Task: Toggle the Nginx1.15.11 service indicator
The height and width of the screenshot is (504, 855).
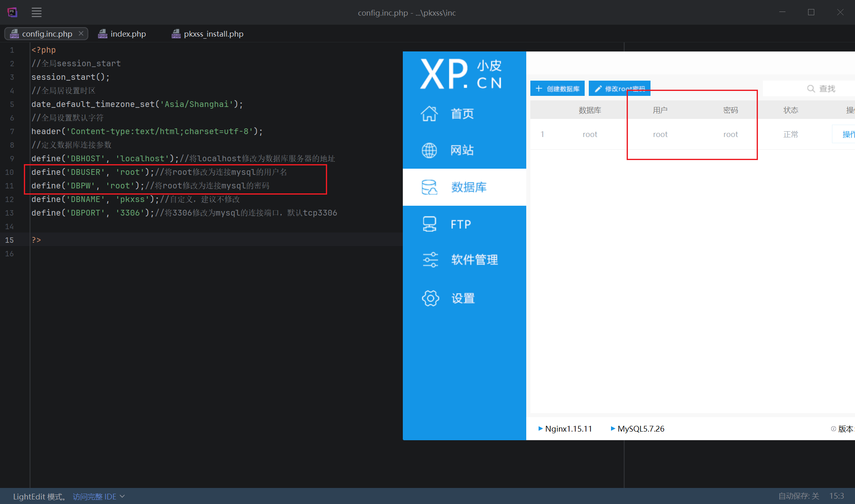Action: click(x=565, y=429)
